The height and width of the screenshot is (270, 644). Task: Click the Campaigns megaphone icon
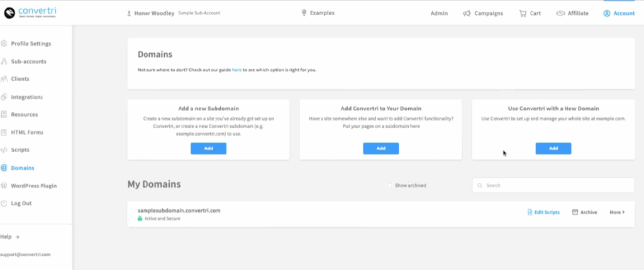(x=467, y=13)
